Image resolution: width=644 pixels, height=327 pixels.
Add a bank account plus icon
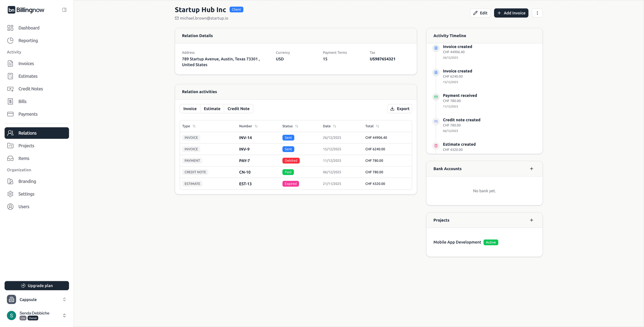tap(531, 169)
